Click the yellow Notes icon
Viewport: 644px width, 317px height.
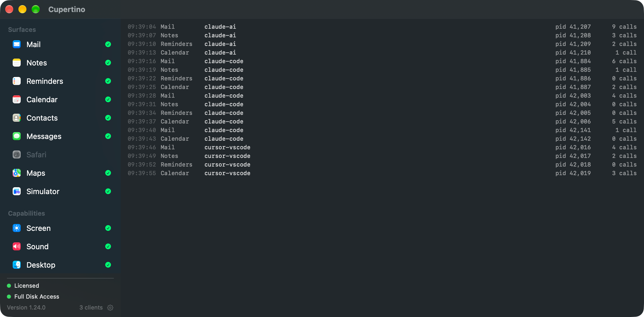click(17, 63)
